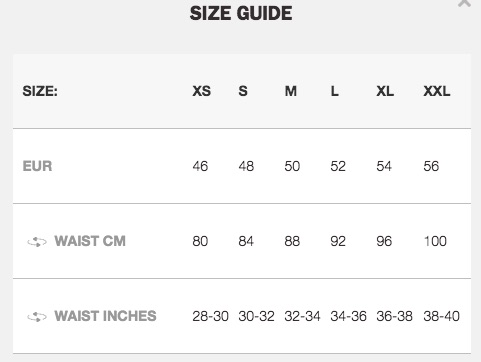Click the SIZE GUIDE heading
Screen dimensions: 481x362
(241, 14)
